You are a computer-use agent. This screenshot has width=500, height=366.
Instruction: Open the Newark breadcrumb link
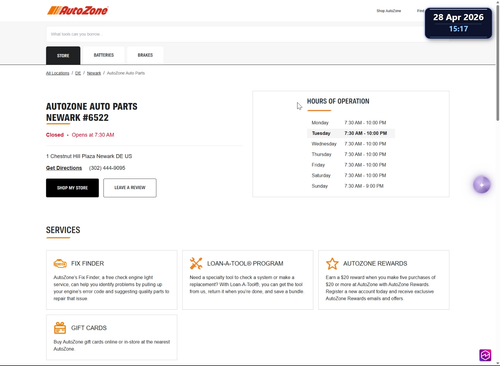94,73
